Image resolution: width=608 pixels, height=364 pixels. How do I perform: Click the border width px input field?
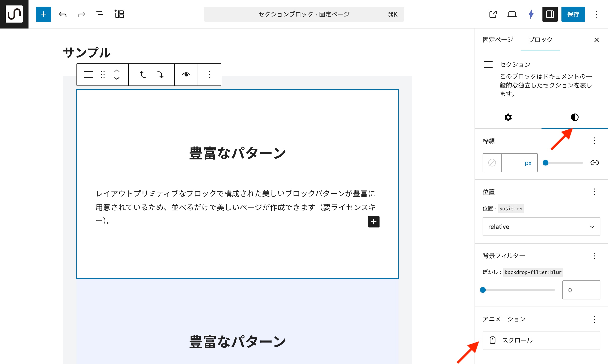[513, 163]
